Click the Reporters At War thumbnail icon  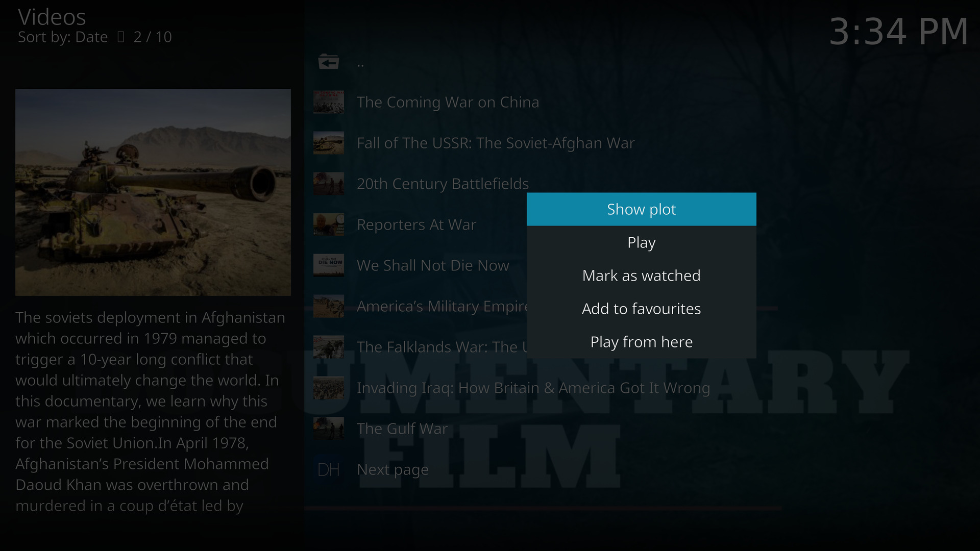pyautogui.click(x=329, y=224)
